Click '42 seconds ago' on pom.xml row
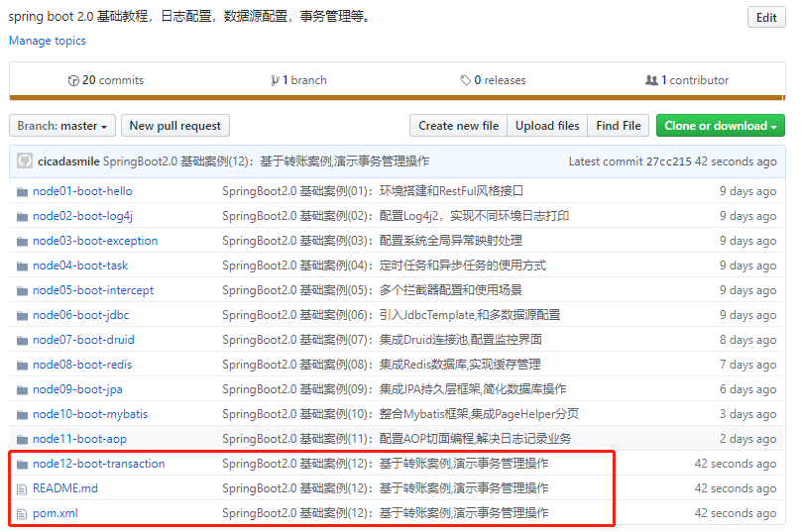The height and width of the screenshot is (532, 801). click(736, 513)
